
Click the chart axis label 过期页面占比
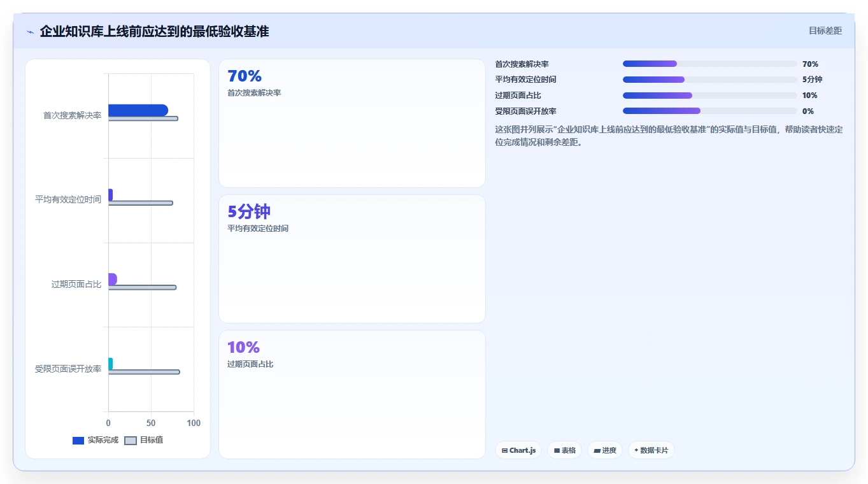click(x=76, y=285)
